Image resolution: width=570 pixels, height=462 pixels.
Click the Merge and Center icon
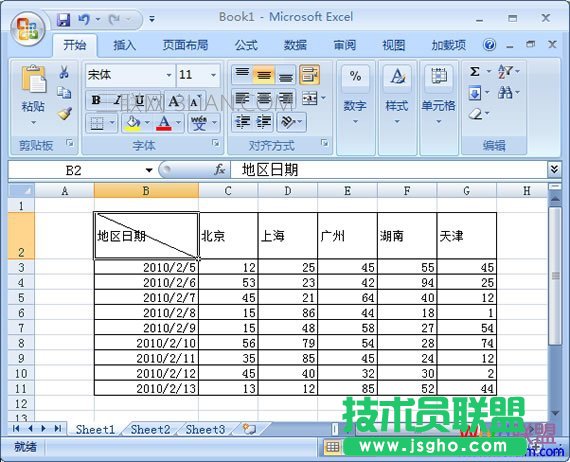click(310, 98)
